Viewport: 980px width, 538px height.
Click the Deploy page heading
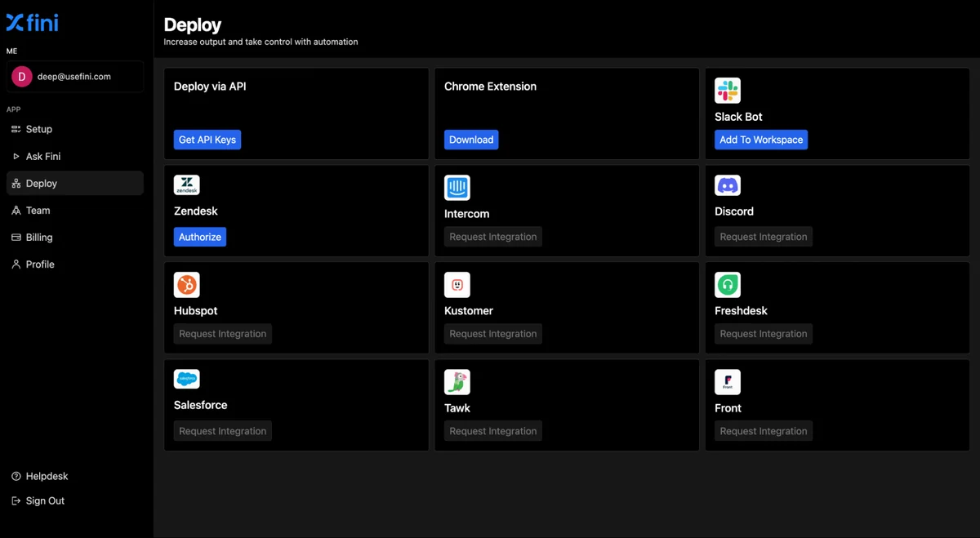pyautogui.click(x=193, y=25)
